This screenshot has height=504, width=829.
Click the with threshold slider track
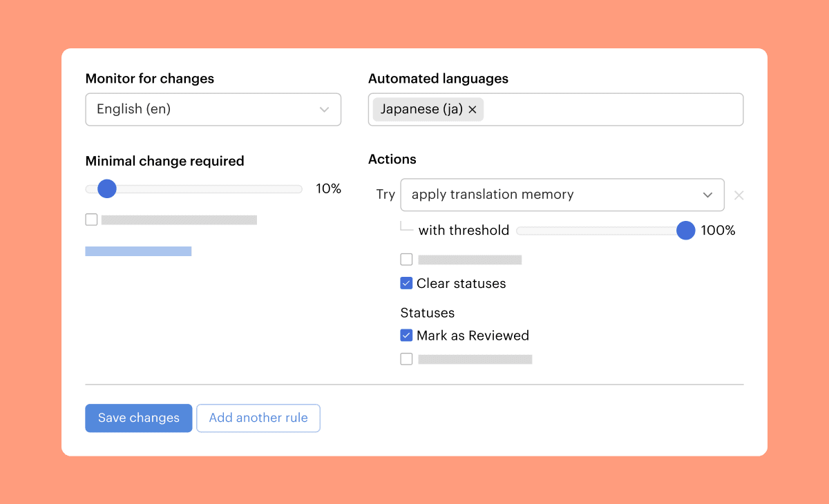594,231
